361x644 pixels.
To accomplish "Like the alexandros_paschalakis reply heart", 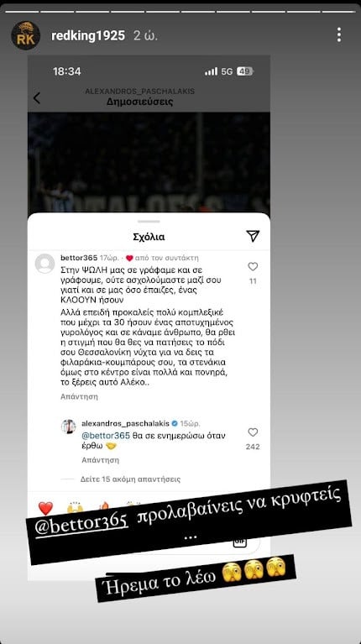I will 253,432.
